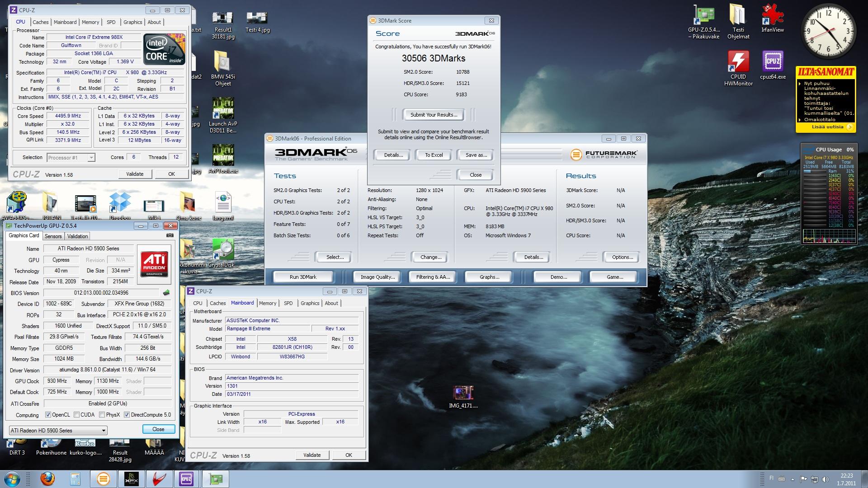Open Processor #1 selection dropdown
This screenshot has width=868, height=488.
[x=71, y=158]
